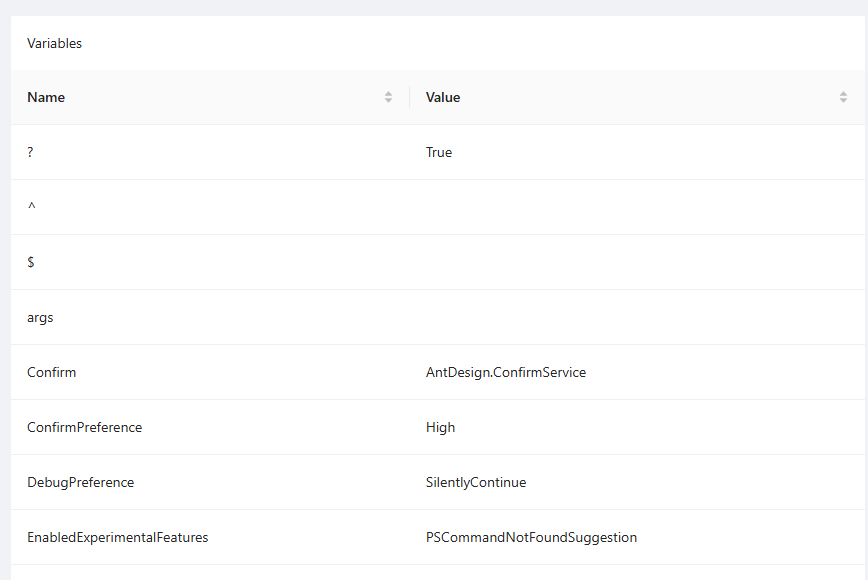Viewport: 868px width, 580px height.
Task: Select the 'args' variable row
Action: tap(437, 317)
